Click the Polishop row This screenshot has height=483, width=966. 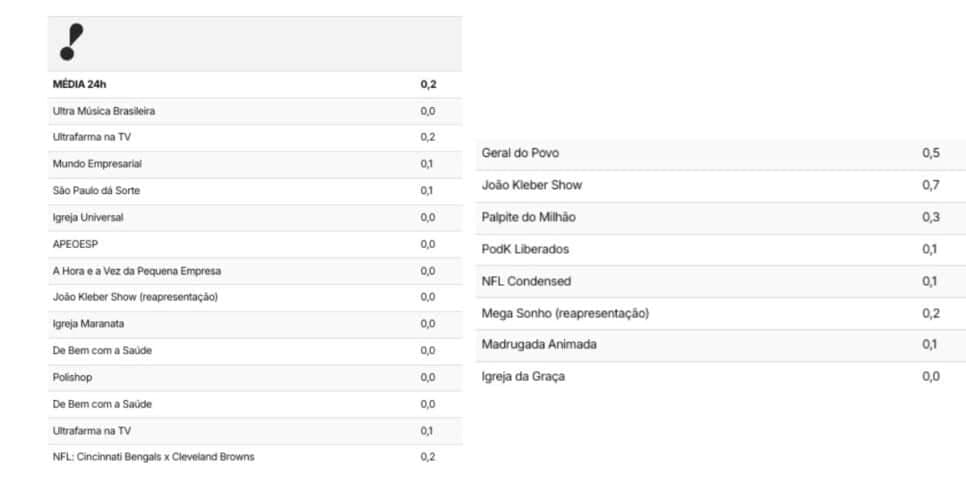(x=255, y=378)
